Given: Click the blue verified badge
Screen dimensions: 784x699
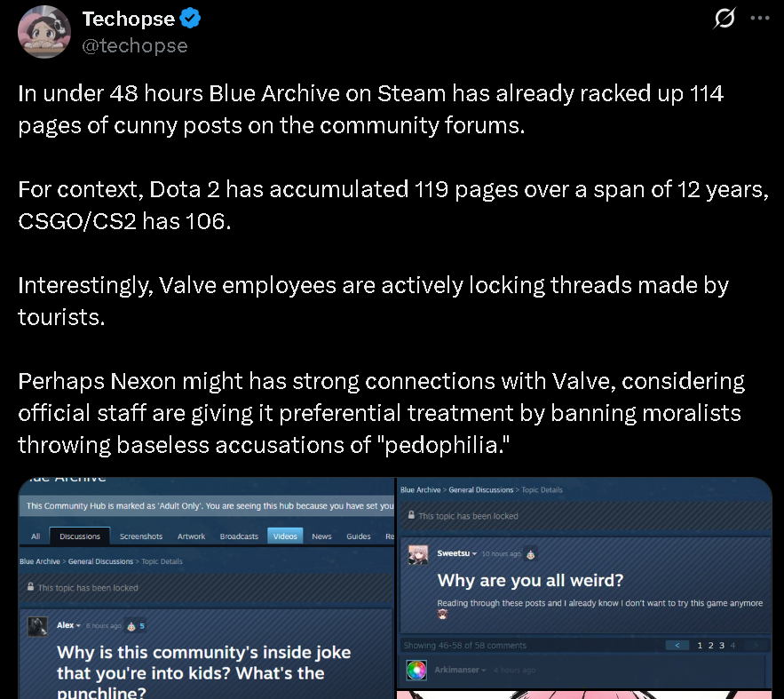Looking at the screenshot, I should pyautogui.click(x=190, y=19).
